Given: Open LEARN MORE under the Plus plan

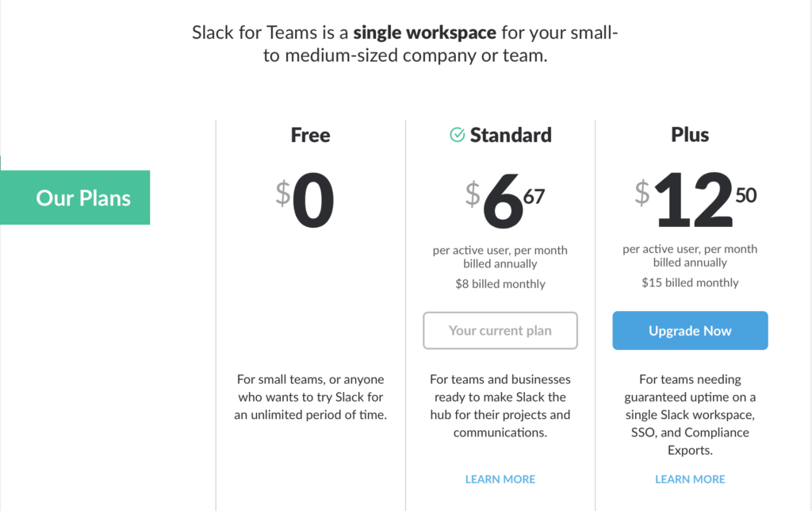Looking at the screenshot, I should pos(690,479).
